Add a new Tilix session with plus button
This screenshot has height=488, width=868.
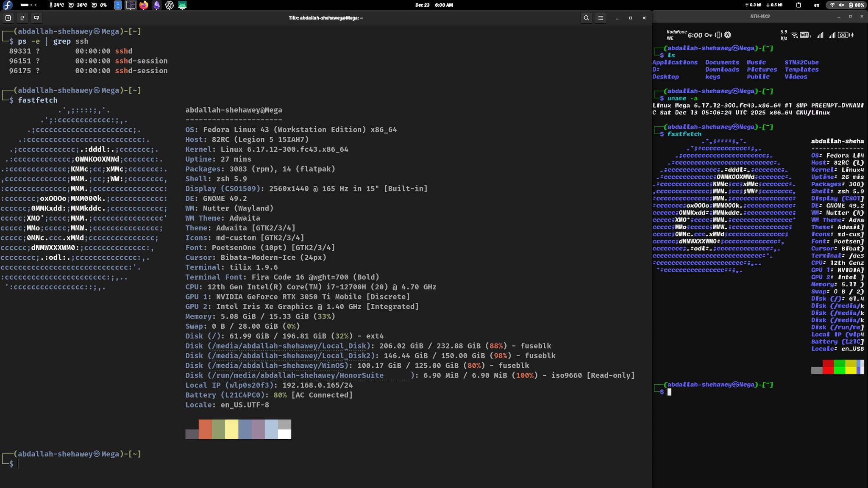pos(8,18)
